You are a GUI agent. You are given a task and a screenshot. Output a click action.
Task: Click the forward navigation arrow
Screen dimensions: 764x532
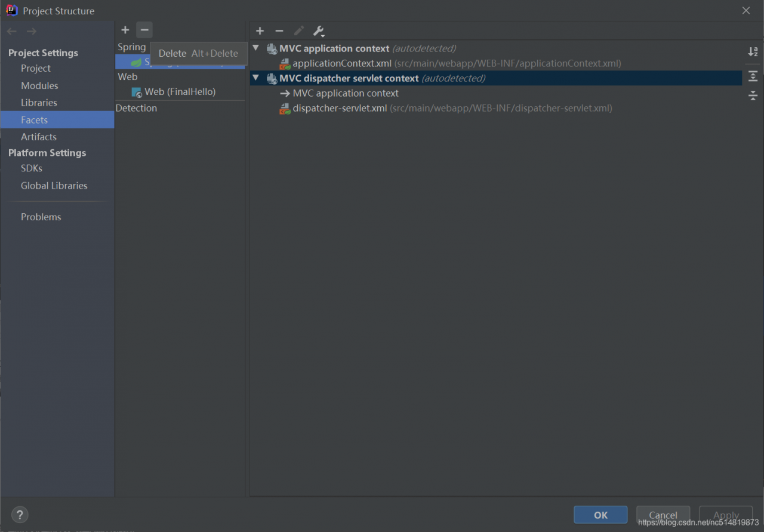pos(32,31)
